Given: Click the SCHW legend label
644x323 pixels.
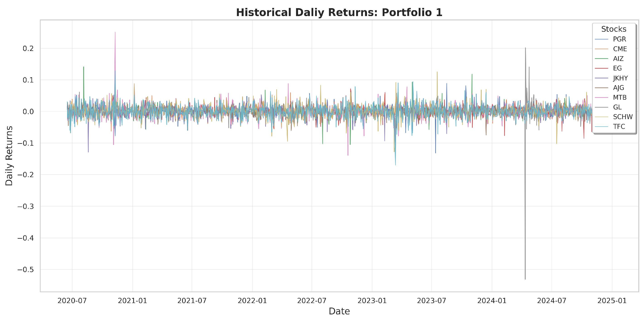Looking at the screenshot, I should coord(622,117).
